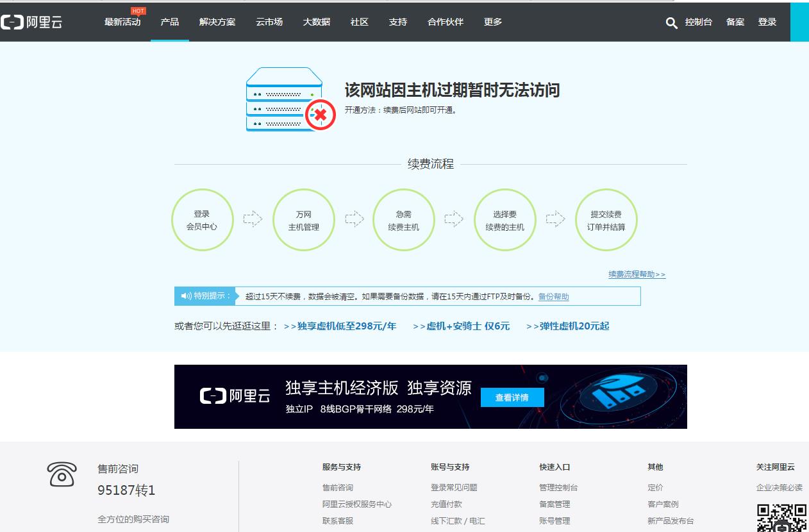Open 弹性虚机20元起 offer
Viewport: 809px width, 532px height.
(x=567, y=326)
